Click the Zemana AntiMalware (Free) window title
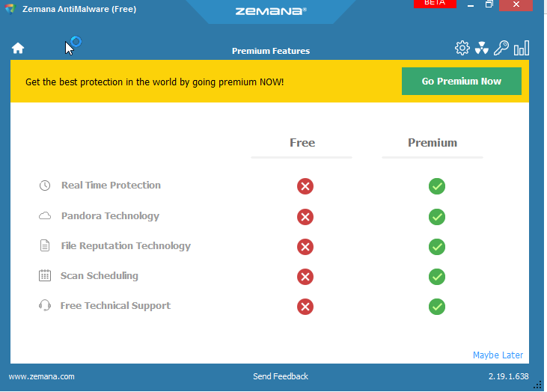Image resolution: width=547 pixels, height=392 pixels. point(79,9)
